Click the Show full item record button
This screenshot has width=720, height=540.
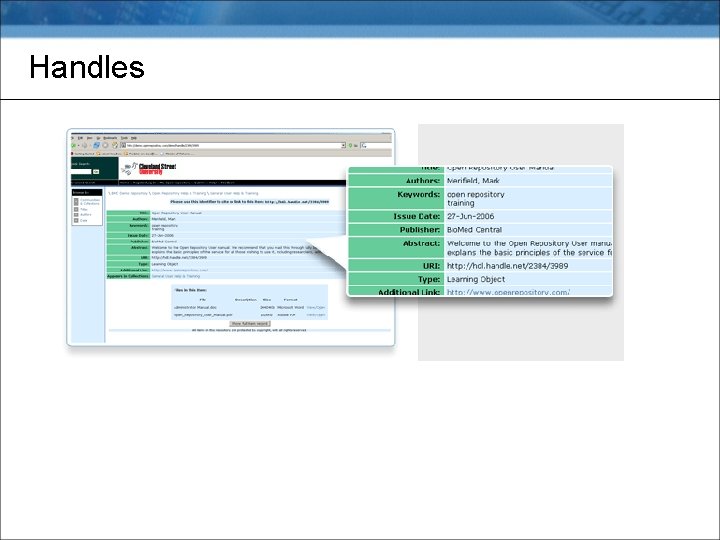click(250, 324)
